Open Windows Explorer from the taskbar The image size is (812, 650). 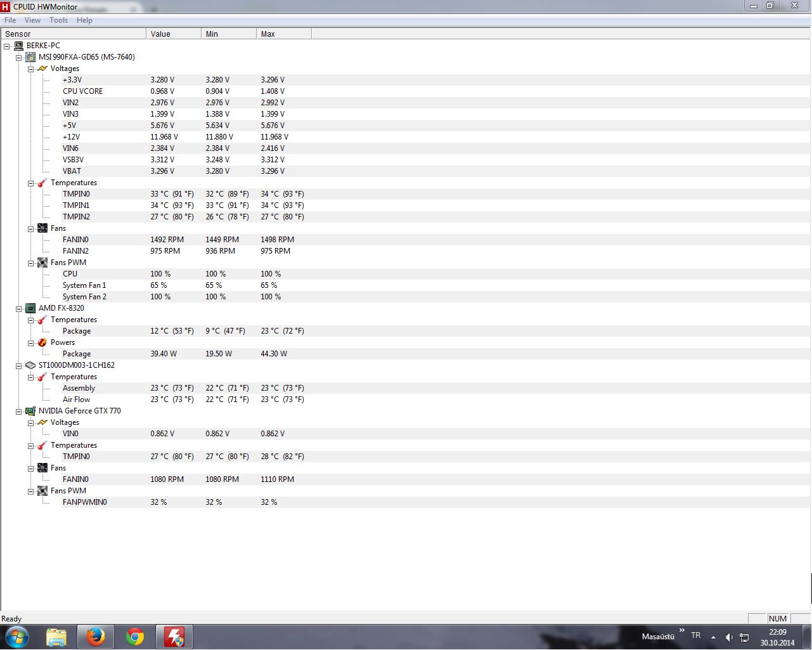[x=56, y=637]
